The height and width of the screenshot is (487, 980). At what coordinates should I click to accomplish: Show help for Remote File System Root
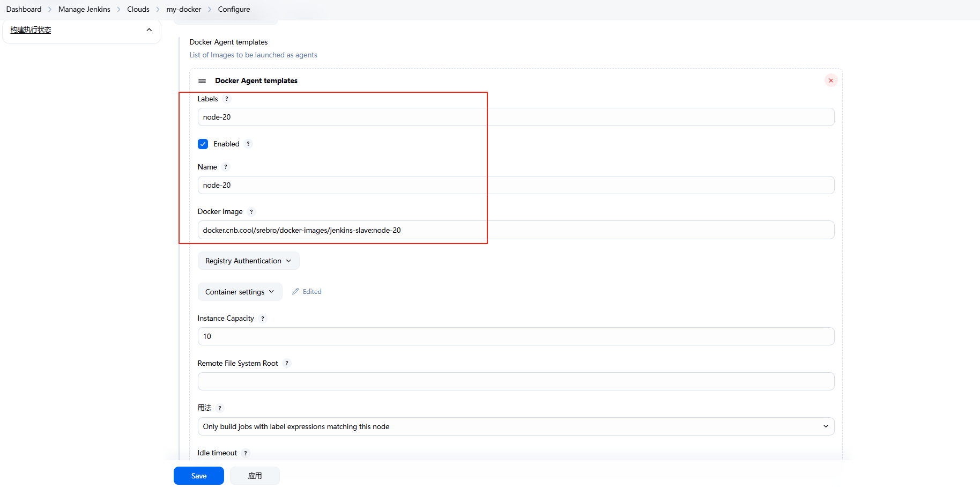tap(287, 364)
